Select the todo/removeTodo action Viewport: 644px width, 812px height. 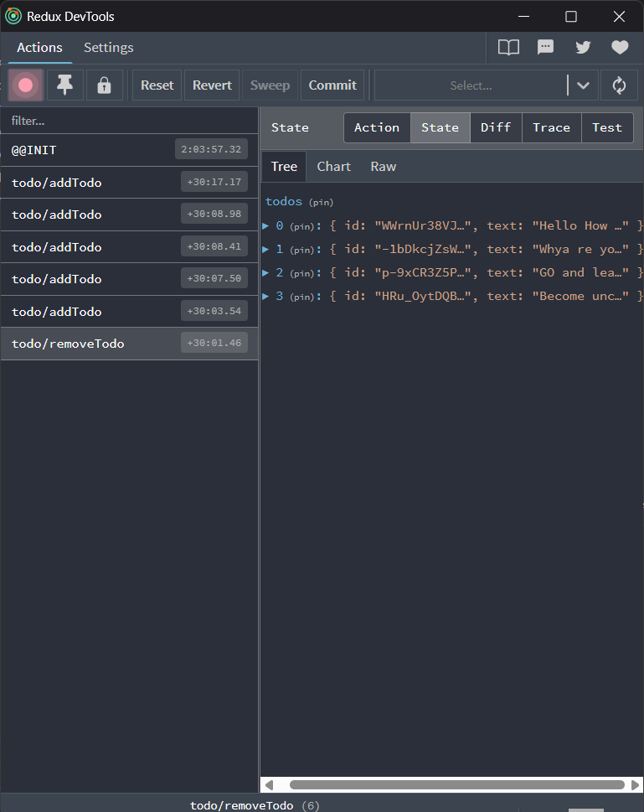click(130, 344)
